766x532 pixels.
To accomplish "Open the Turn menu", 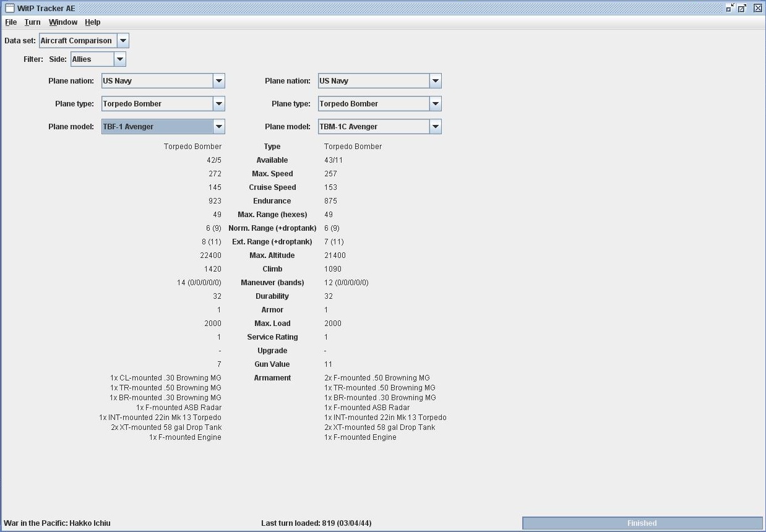I will (32, 22).
